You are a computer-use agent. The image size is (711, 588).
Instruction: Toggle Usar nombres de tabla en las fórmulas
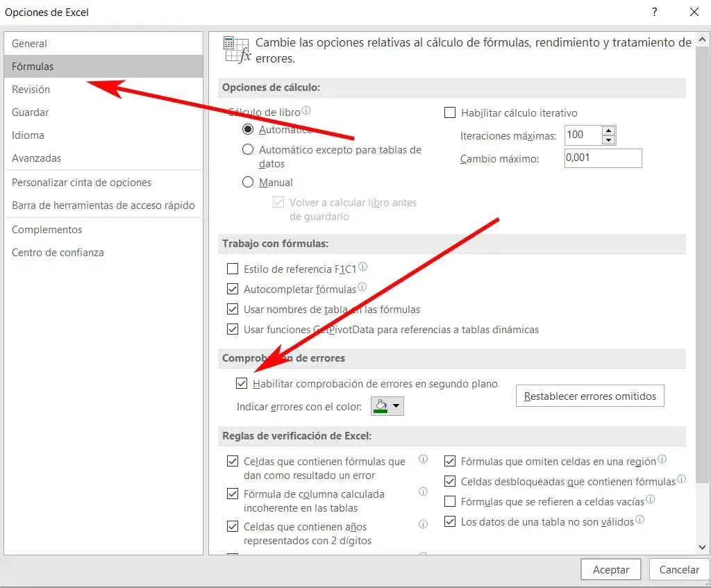(x=233, y=309)
